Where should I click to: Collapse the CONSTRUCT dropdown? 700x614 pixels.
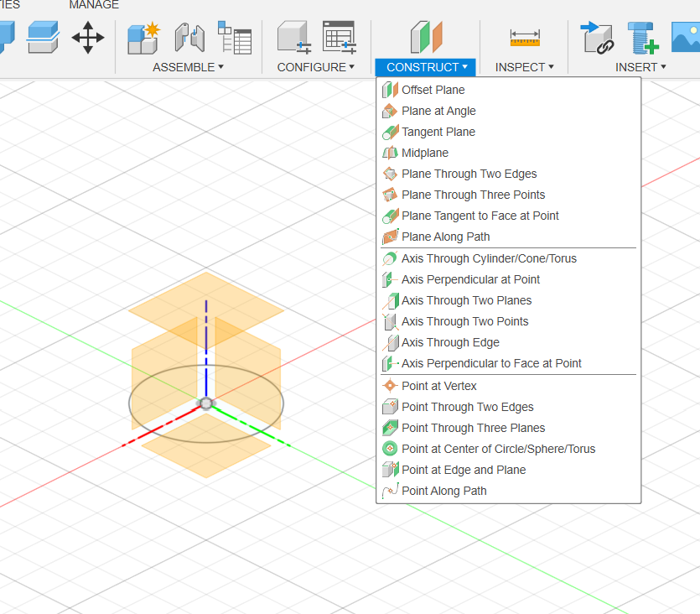coord(425,67)
